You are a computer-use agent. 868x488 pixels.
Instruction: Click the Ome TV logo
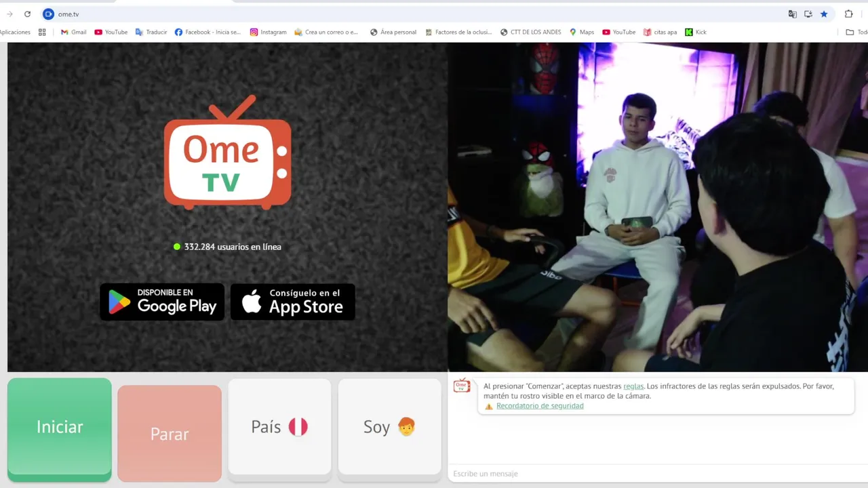(228, 153)
